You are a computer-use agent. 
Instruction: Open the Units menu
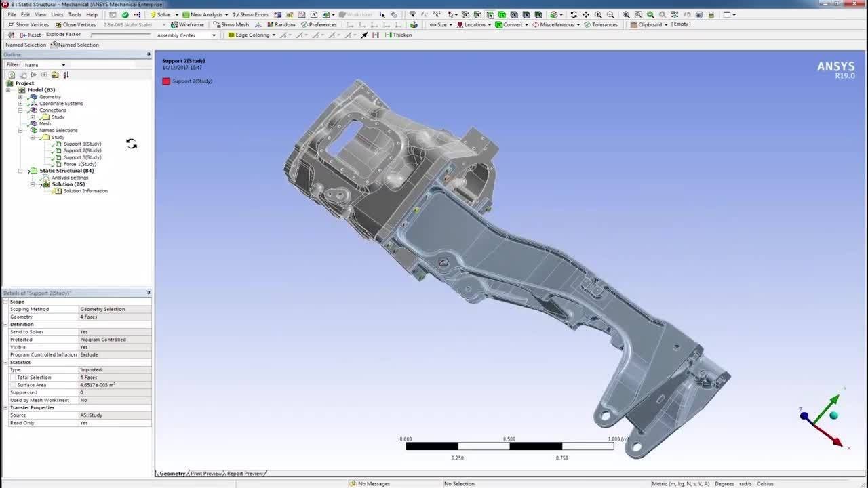(57, 14)
